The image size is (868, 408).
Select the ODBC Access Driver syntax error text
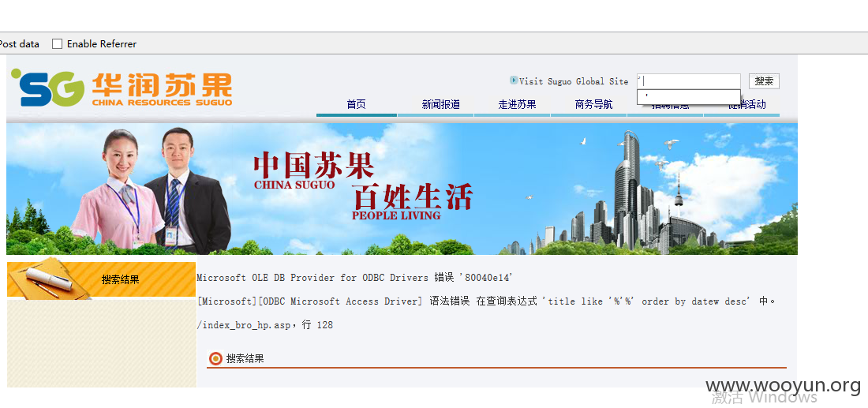486,301
